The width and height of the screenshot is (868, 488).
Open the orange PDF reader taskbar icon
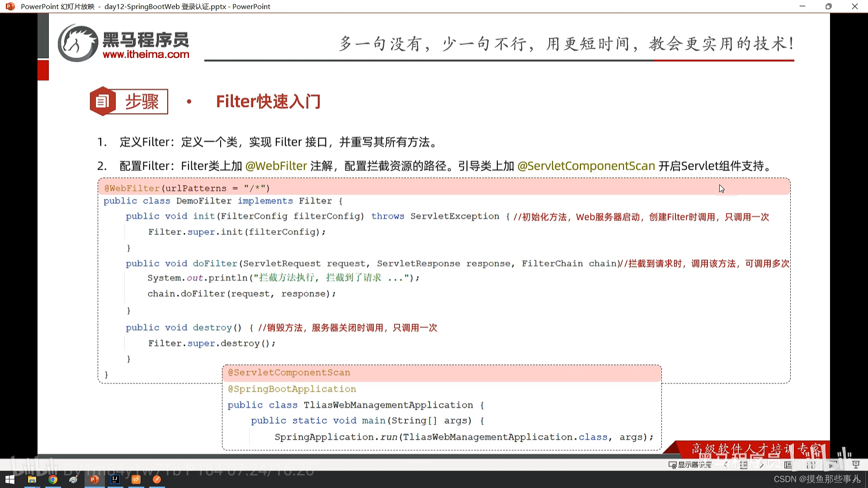pyautogui.click(x=136, y=479)
